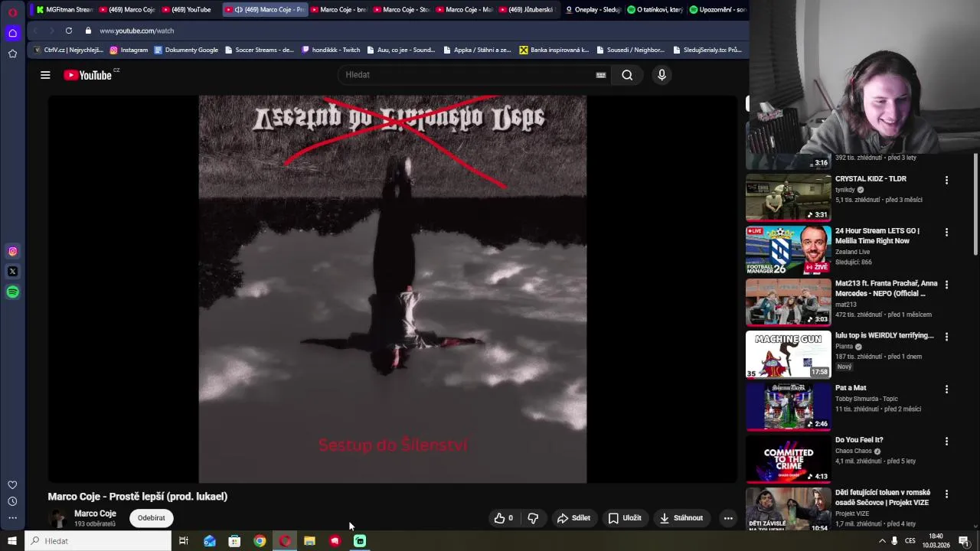The height and width of the screenshot is (551, 980).
Task: Click the YouTube search magnifier button
Action: click(627, 75)
